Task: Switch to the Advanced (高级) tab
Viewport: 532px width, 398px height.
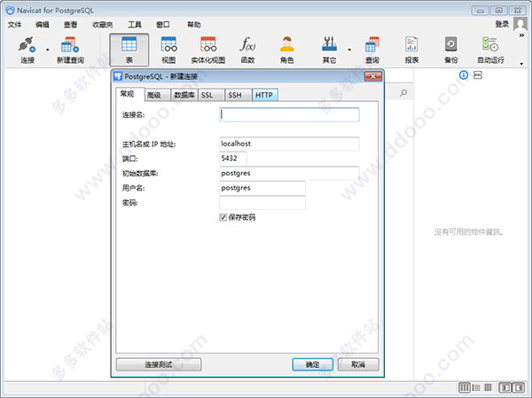Action: pos(158,96)
